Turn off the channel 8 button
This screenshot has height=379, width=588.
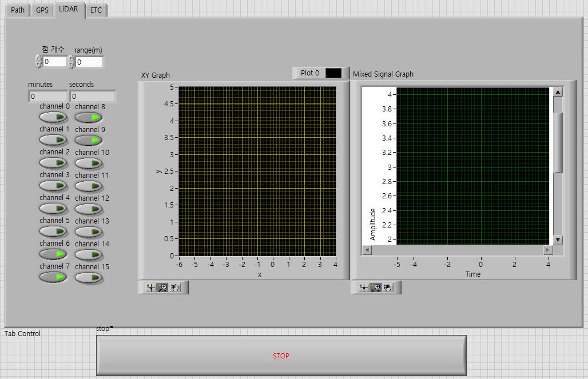tap(89, 118)
